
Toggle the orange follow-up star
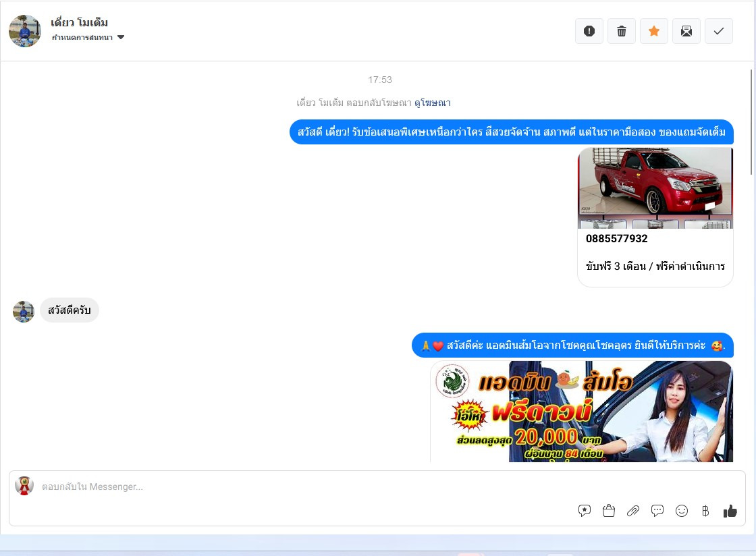click(654, 31)
